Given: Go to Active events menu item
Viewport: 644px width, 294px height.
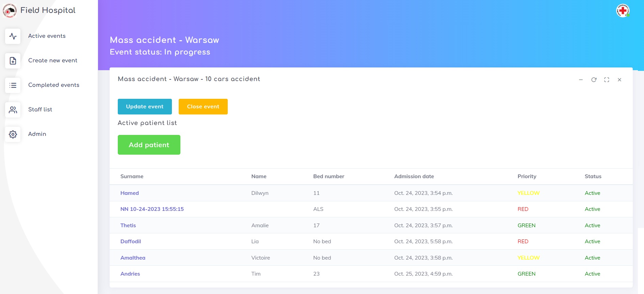Looking at the screenshot, I should coord(47,36).
